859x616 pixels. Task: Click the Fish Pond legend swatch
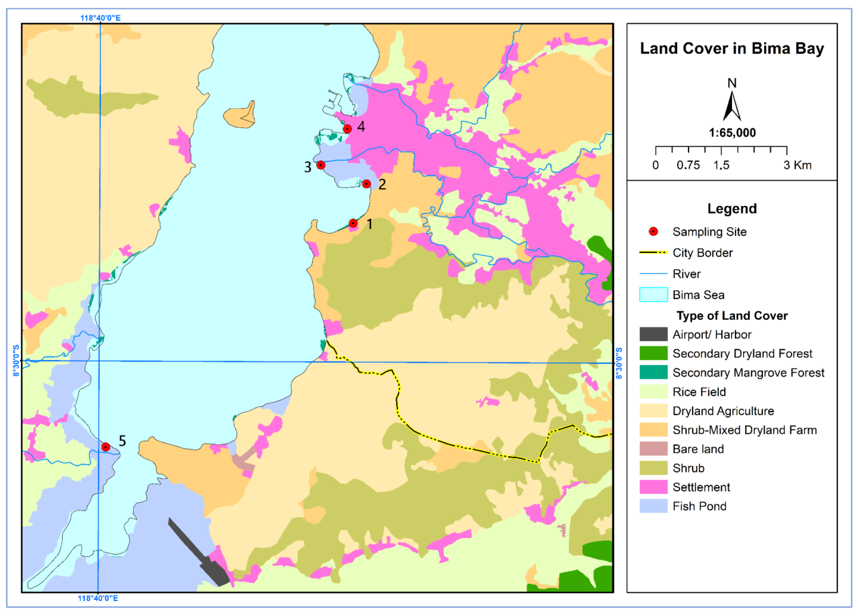pyautogui.click(x=653, y=506)
